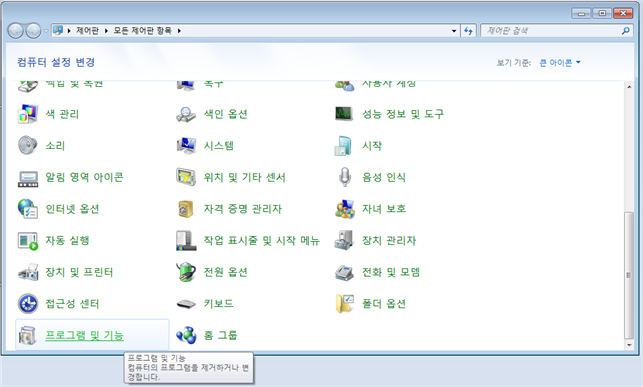The height and width of the screenshot is (387, 643).
Task: Click the 장치 및 프린터 printer icon
Action: tap(28, 272)
